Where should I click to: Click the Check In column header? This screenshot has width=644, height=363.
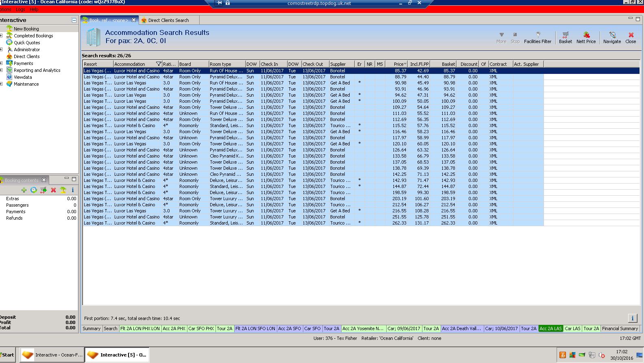click(x=273, y=64)
